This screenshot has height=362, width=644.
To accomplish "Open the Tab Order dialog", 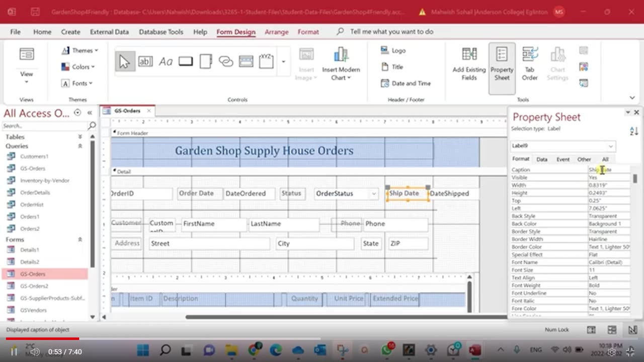I will [530, 64].
